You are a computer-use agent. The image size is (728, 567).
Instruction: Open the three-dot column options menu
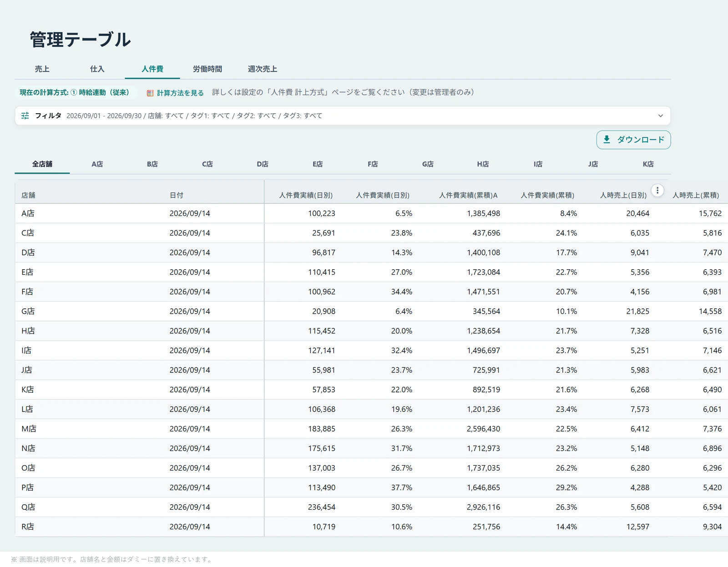coord(657,191)
